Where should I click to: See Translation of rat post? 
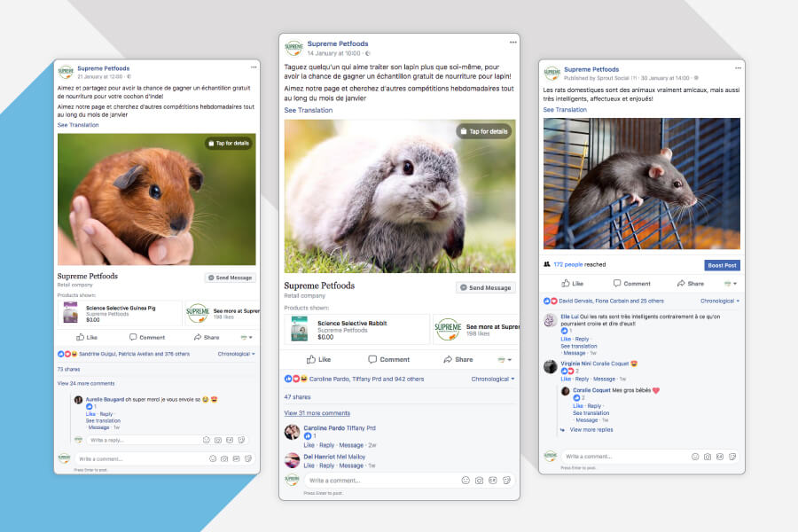click(565, 109)
